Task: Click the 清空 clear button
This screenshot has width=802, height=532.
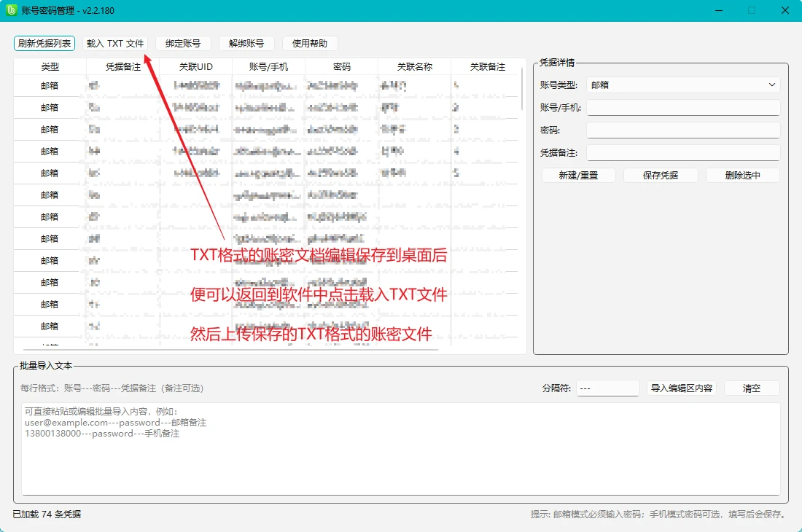Action: [x=752, y=388]
